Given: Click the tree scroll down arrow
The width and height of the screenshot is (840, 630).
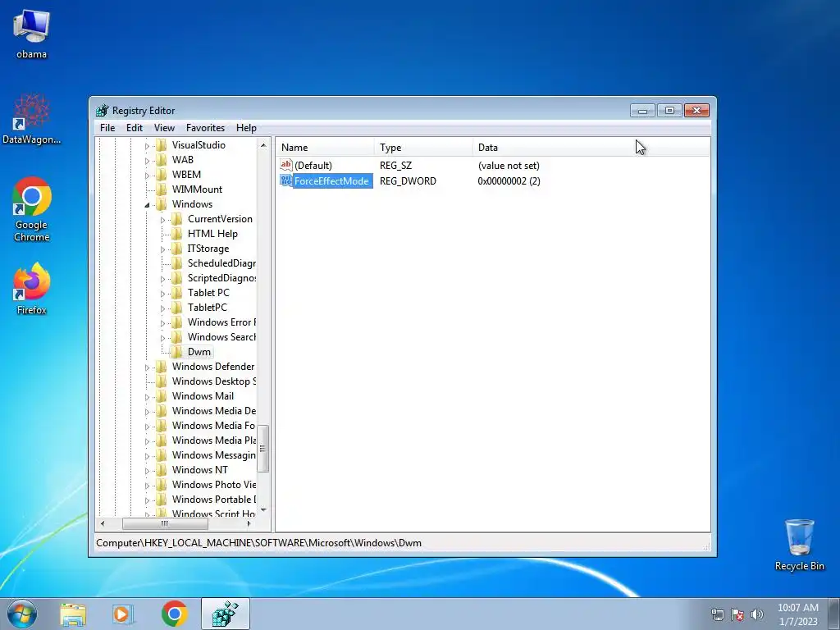Looking at the screenshot, I should pyautogui.click(x=263, y=510).
